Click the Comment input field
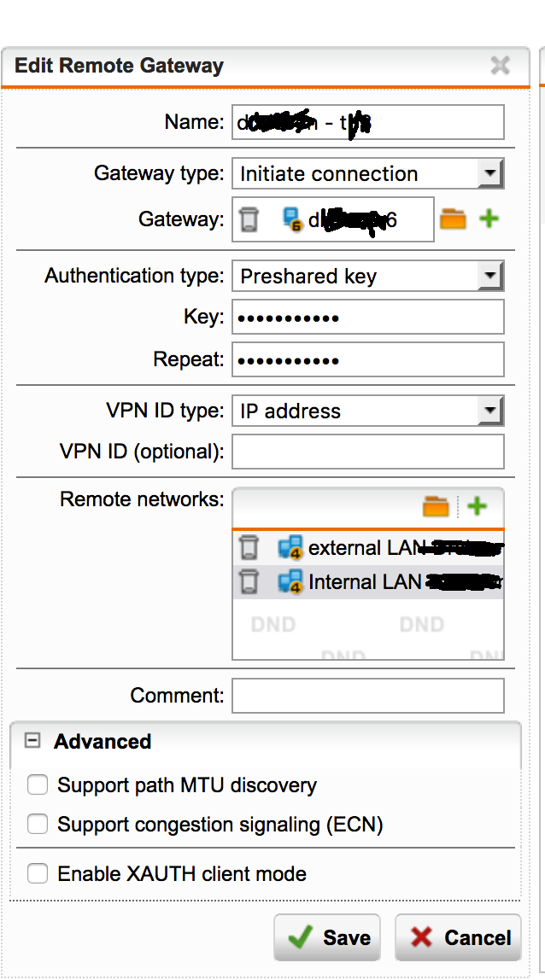545x980 pixels. 367,696
